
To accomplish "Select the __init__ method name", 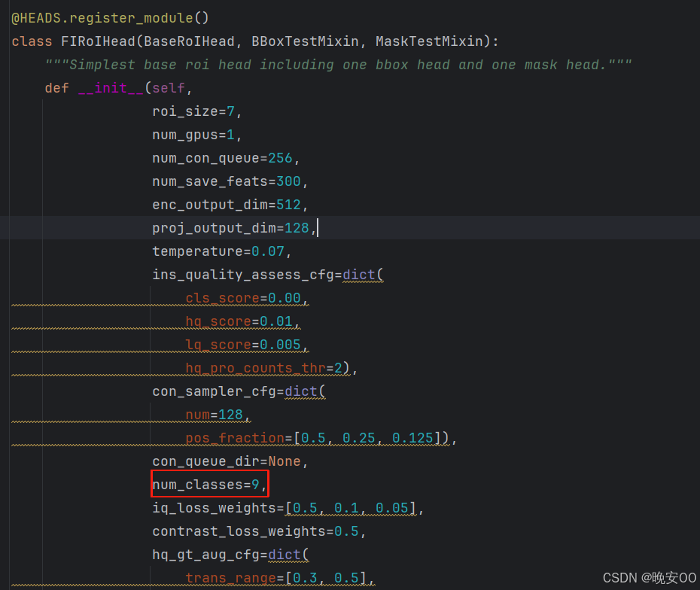I will (110, 87).
